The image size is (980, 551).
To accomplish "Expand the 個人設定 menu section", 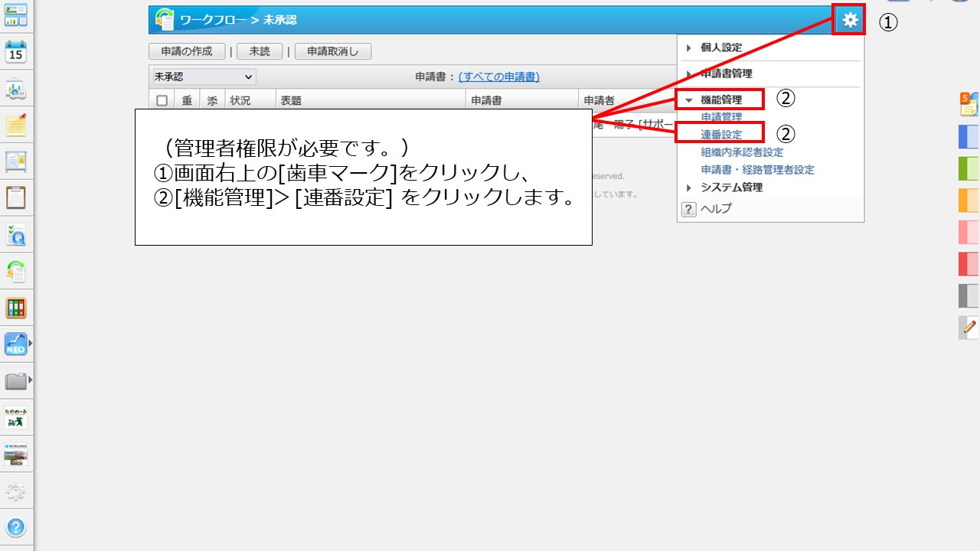I will pos(720,47).
